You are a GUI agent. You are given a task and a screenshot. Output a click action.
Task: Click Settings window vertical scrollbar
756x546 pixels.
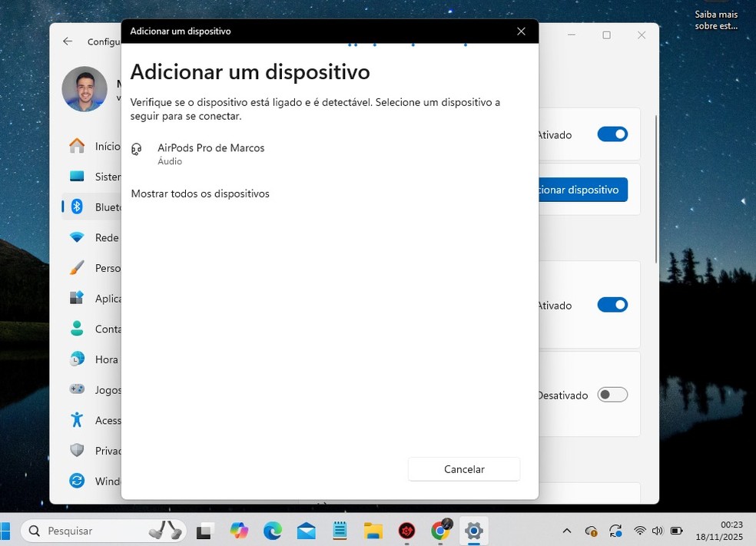click(655, 189)
